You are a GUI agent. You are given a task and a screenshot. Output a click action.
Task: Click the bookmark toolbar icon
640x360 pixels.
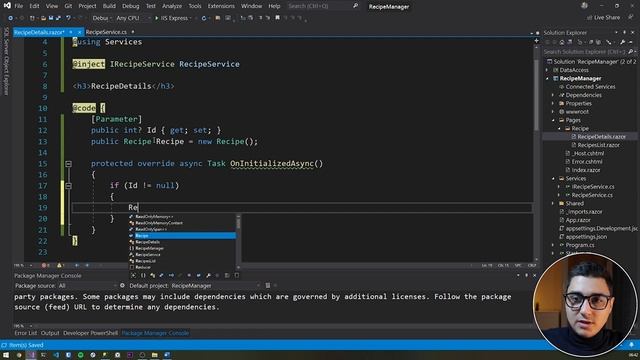click(x=277, y=18)
